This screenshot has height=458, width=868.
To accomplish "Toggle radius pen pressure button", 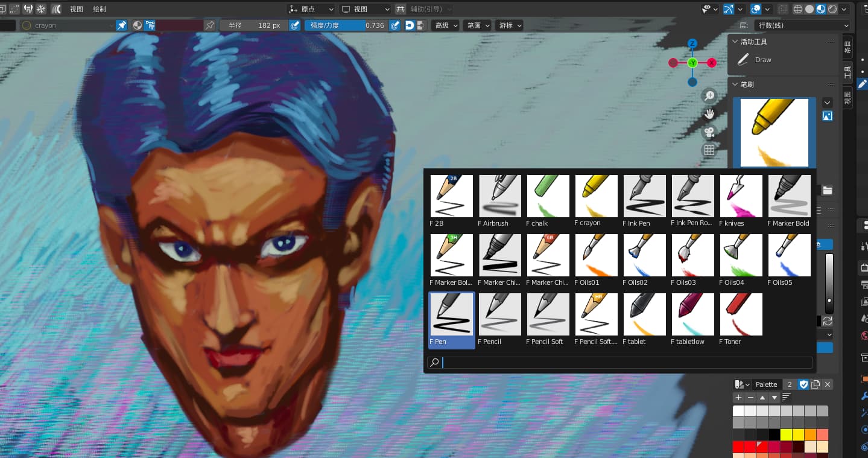I will coord(294,25).
